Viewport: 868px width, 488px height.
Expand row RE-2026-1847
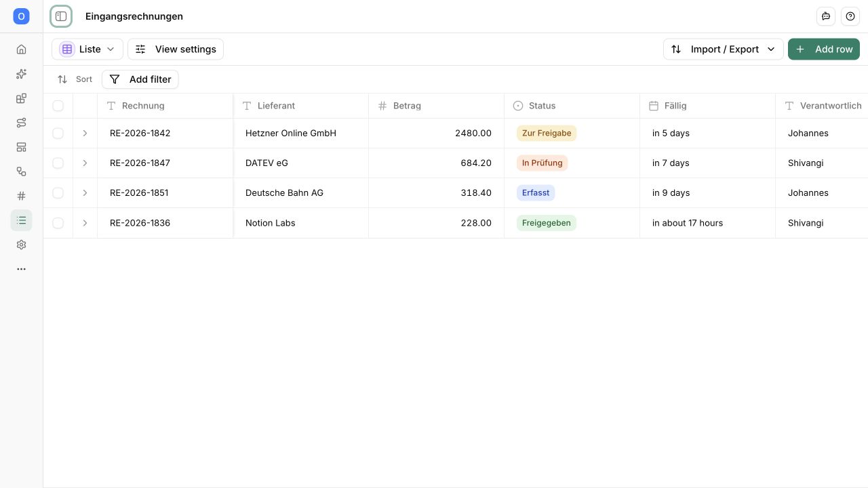click(x=85, y=163)
